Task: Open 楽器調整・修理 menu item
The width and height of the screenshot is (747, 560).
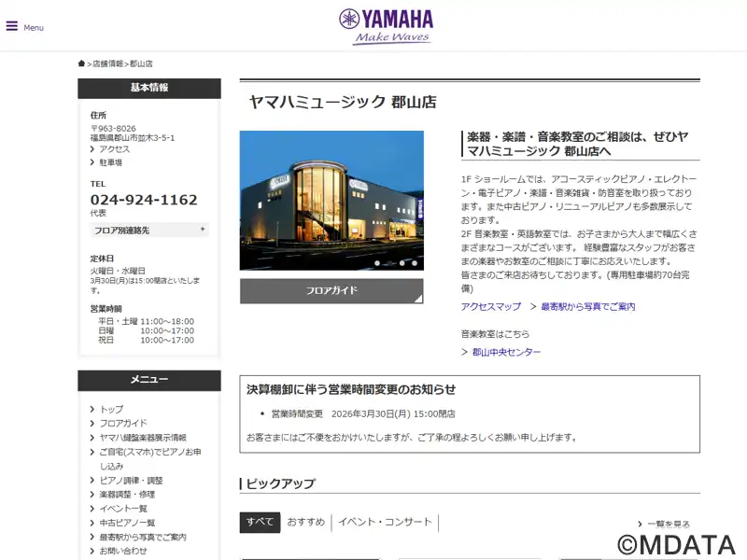Action: pos(127,495)
